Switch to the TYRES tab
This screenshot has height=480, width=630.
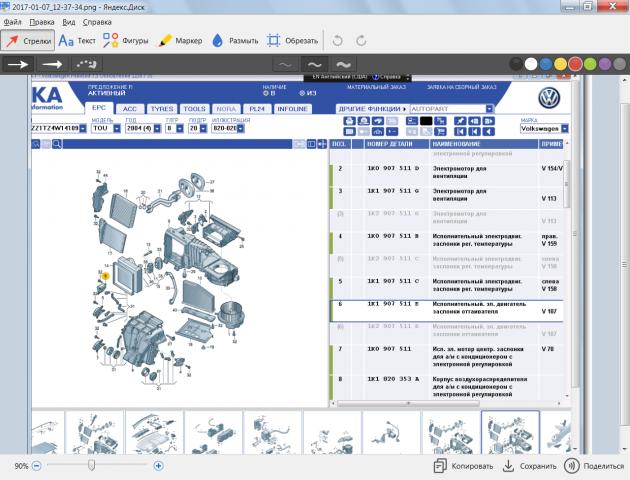(162, 109)
